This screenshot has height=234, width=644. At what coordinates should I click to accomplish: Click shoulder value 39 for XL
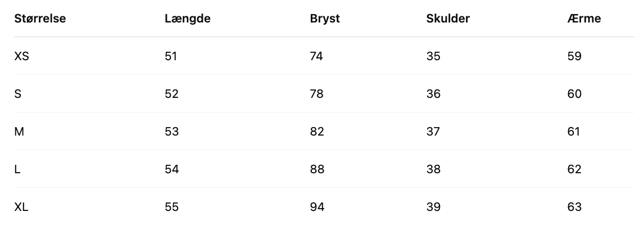[433, 207]
